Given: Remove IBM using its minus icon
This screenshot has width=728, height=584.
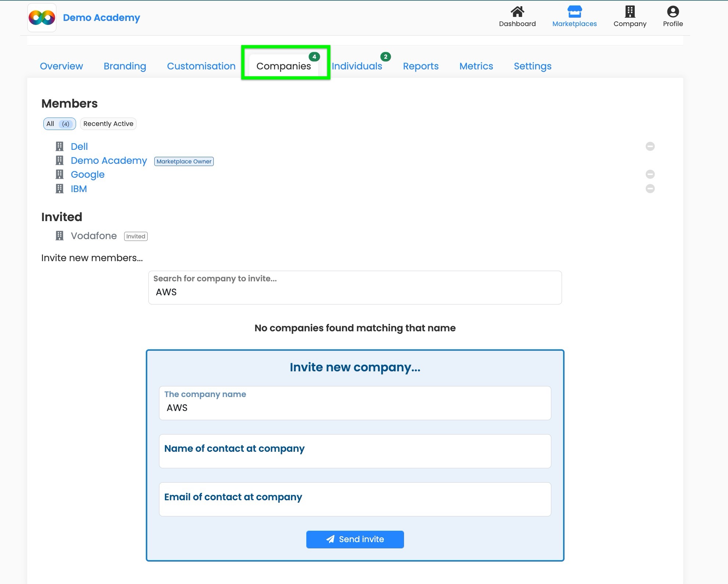Looking at the screenshot, I should click(650, 188).
